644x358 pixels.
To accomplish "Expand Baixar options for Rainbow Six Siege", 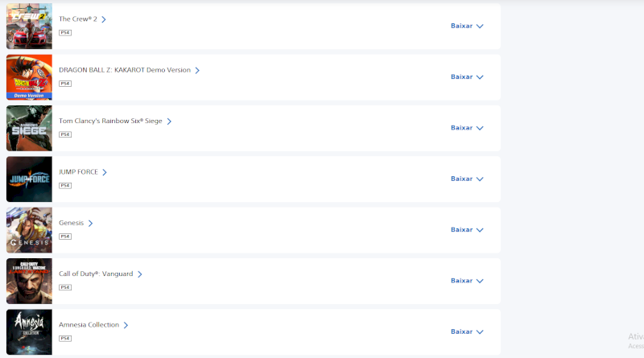I will click(467, 128).
